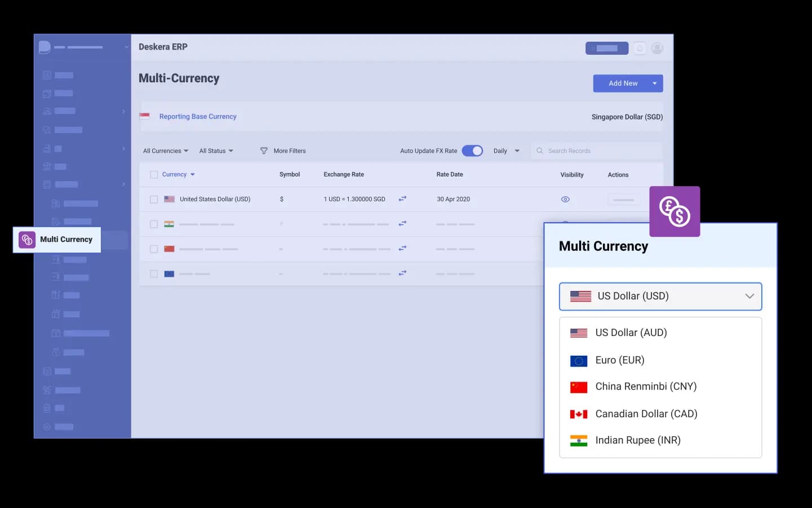Click the More Filters funnel icon
The image size is (812, 508).
pos(264,151)
